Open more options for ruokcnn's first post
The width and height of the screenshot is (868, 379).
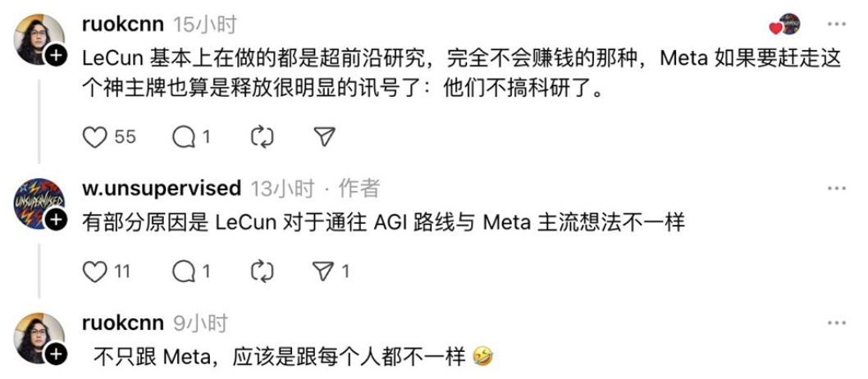point(836,25)
